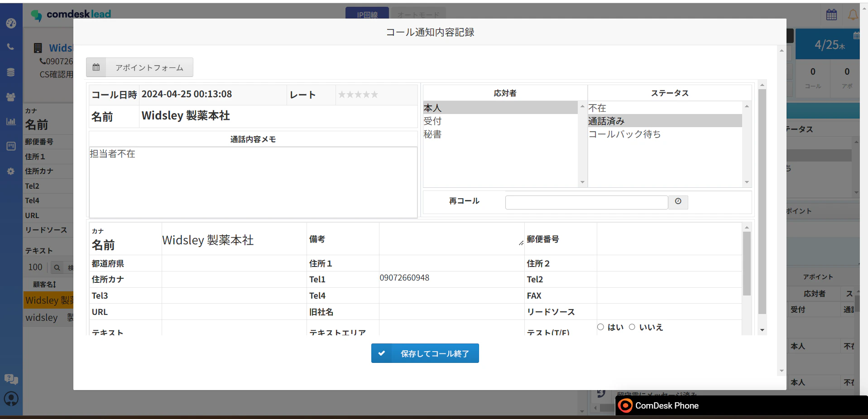Select コールバック待ち in the ステータス list
Image resolution: width=868 pixels, height=419 pixels.
point(665,134)
